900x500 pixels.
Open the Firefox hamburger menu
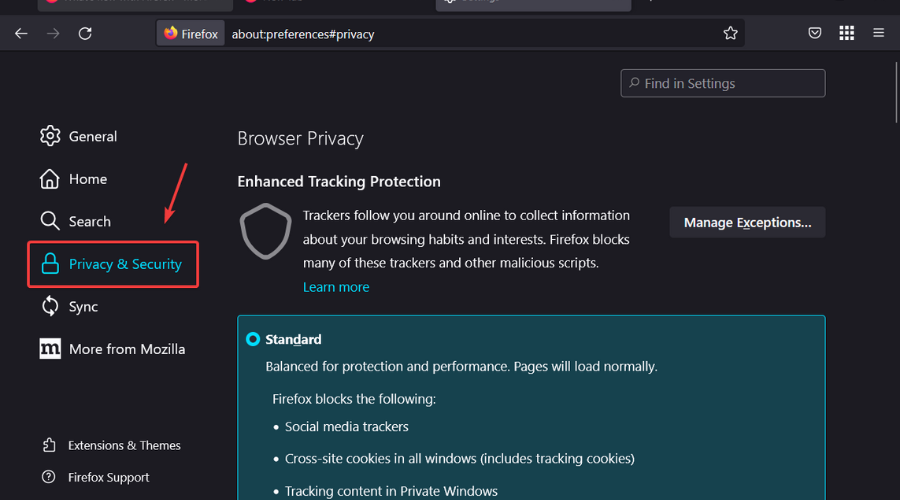point(879,33)
